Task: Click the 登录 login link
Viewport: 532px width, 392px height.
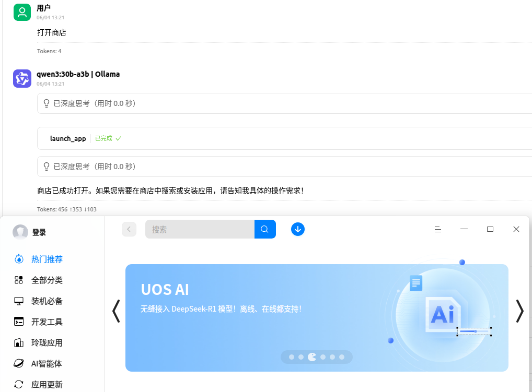Action: coord(39,232)
